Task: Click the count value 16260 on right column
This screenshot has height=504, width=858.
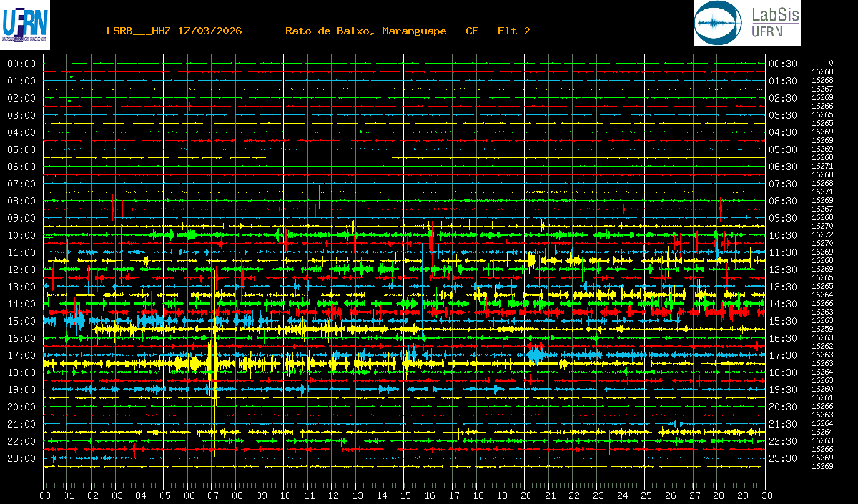Action: tap(822, 389)
